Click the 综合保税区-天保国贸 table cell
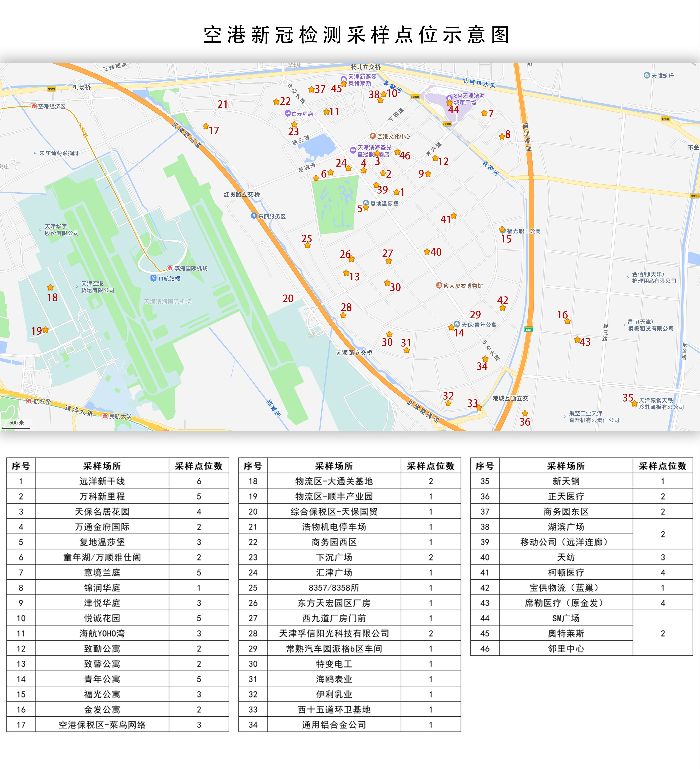700x769 pixels. [334, 512]
